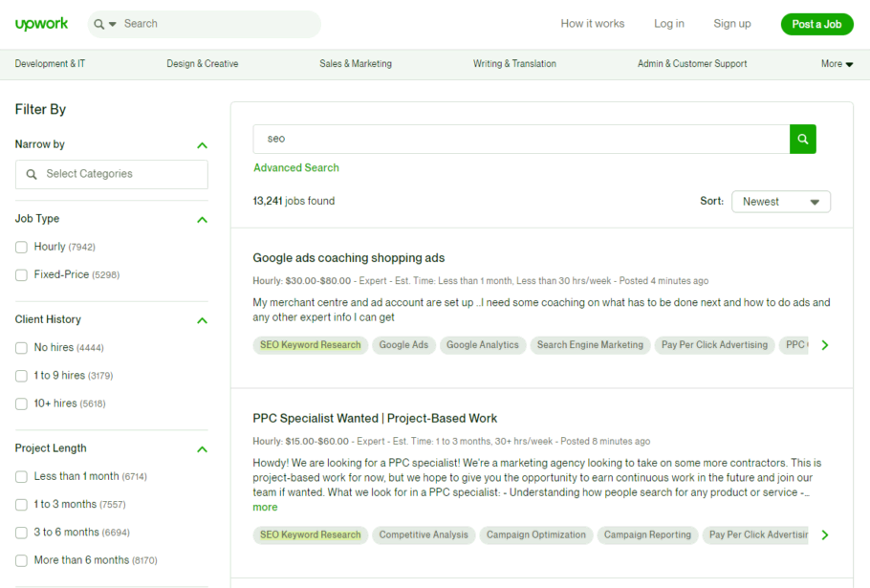Click the Google Ads skill tag
870x588 pixels.
click(403, 345)
